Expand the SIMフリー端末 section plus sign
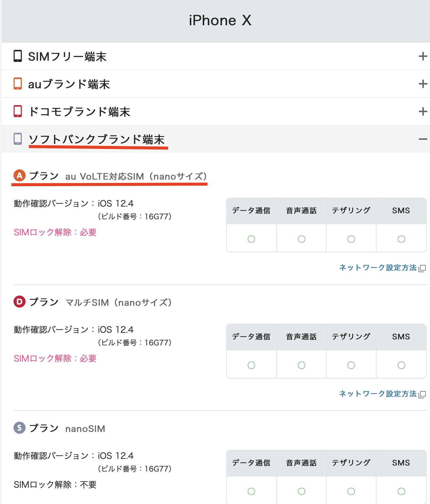The width and height of the screenshot is (430, 504). [x=423, y=56]
